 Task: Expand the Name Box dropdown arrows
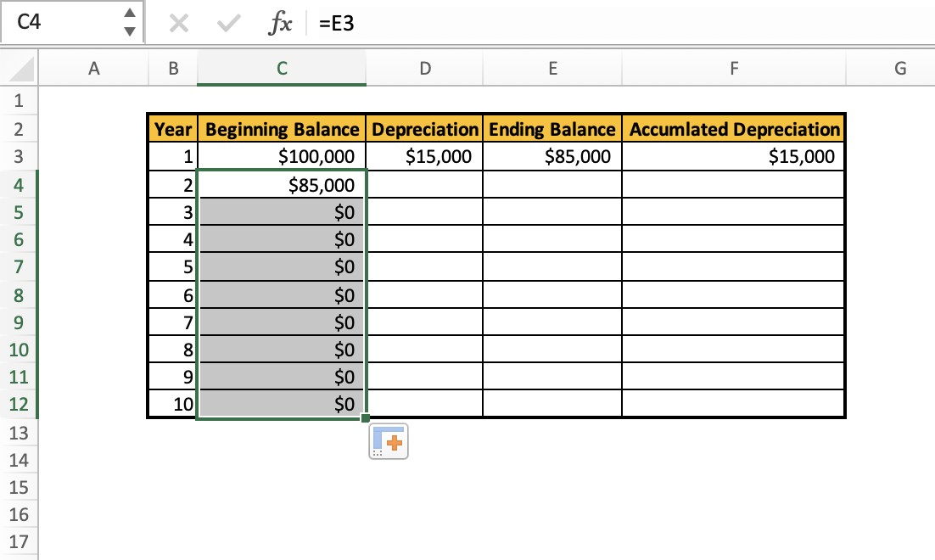pos(129,23)
